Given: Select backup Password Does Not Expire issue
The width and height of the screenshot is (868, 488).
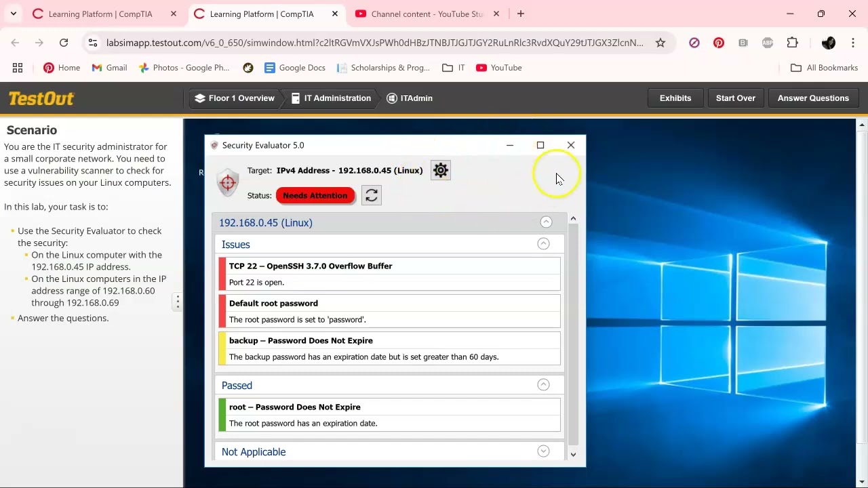Looking at the screenshot, I should (390, 348).
